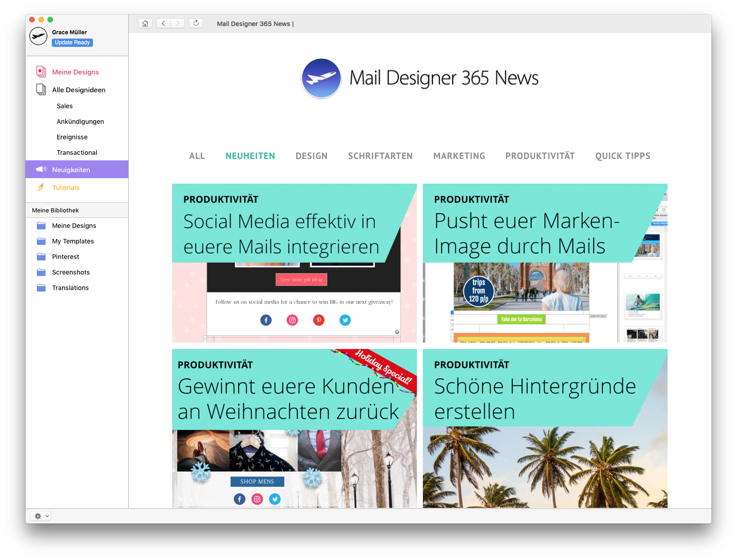Open the Tutorials sidebar item

[66, 188]
